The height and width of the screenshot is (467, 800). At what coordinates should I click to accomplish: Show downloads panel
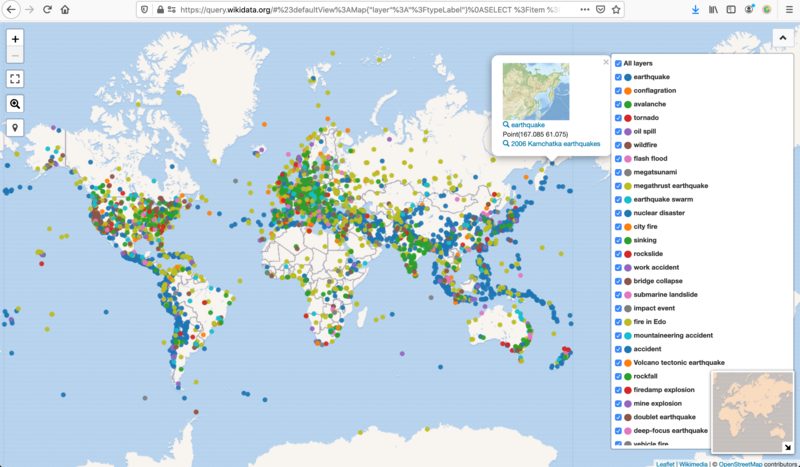click(x=695, y=9)
